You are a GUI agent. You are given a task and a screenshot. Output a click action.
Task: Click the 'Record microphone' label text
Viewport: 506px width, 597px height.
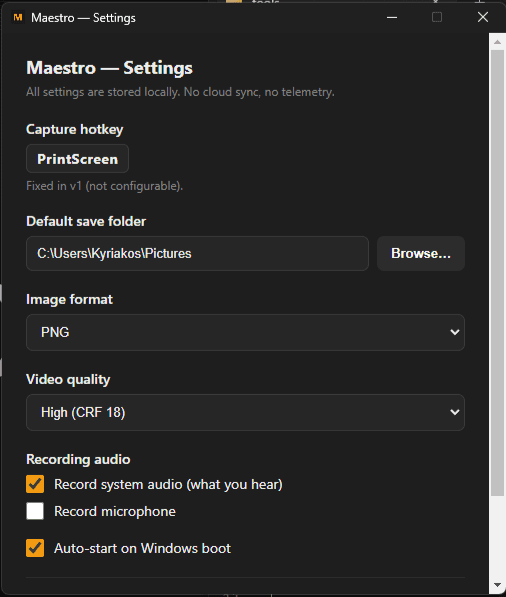tap(115, 511)
